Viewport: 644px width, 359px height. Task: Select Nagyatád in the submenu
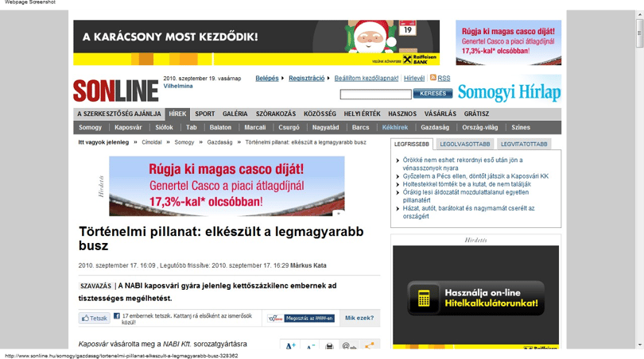325,128
